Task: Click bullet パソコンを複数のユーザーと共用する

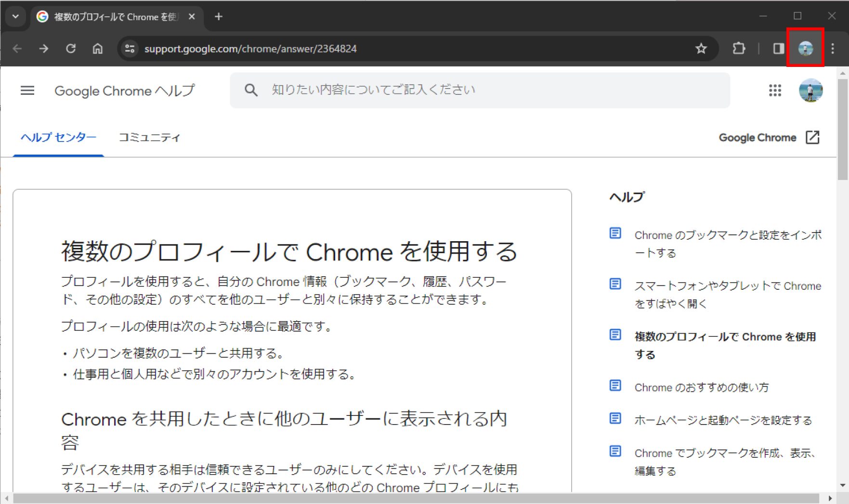Action: (179, 353)
